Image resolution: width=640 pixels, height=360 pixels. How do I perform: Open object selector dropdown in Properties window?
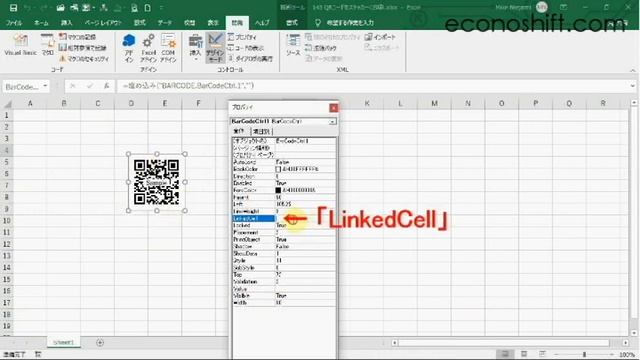332,122
